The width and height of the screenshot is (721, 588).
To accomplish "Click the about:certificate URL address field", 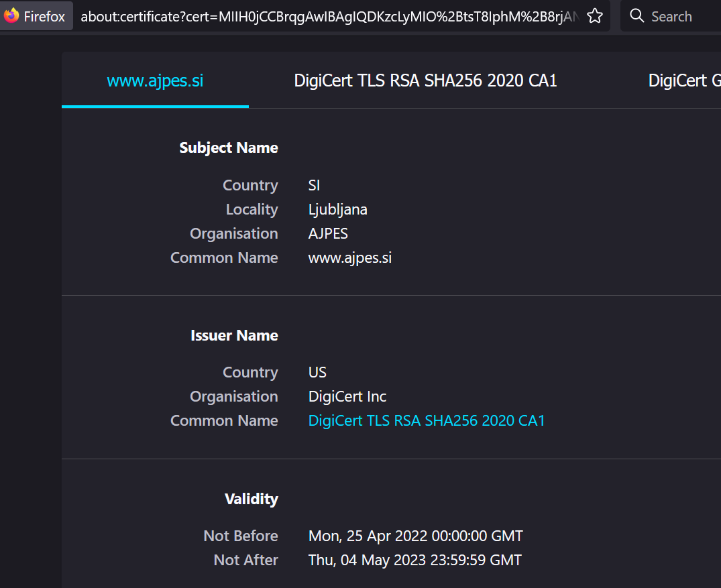I will (329, 17).
